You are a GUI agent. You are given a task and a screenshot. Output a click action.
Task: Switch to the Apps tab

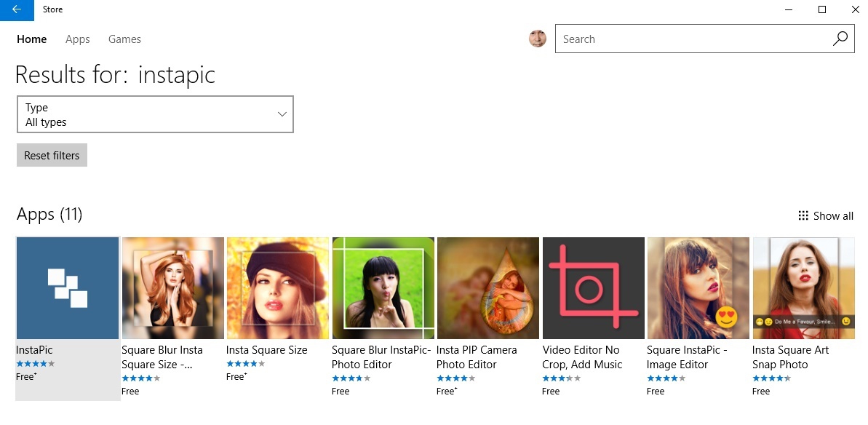(x=78, y=39)
